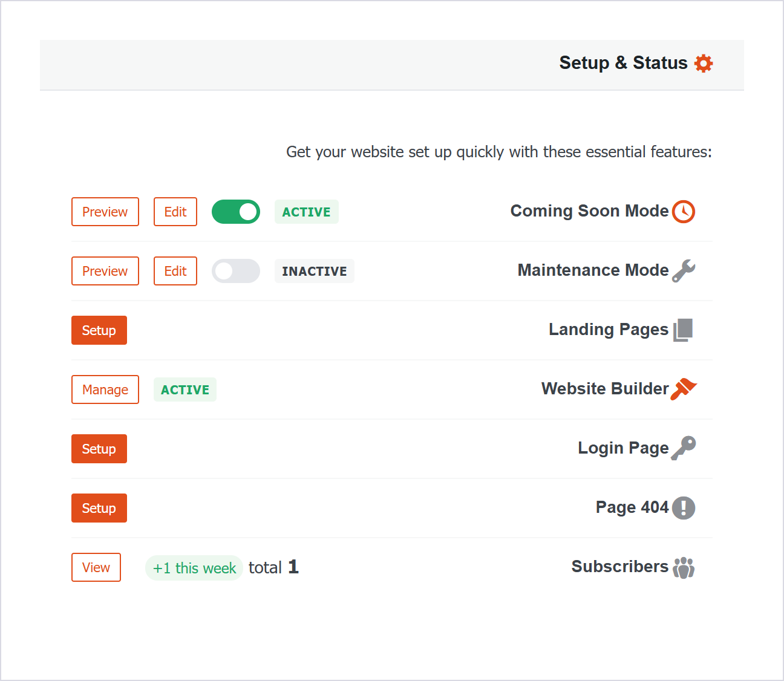784x681 pixels.
Task: Click the Login Page key icon
Action: (684, 448)
